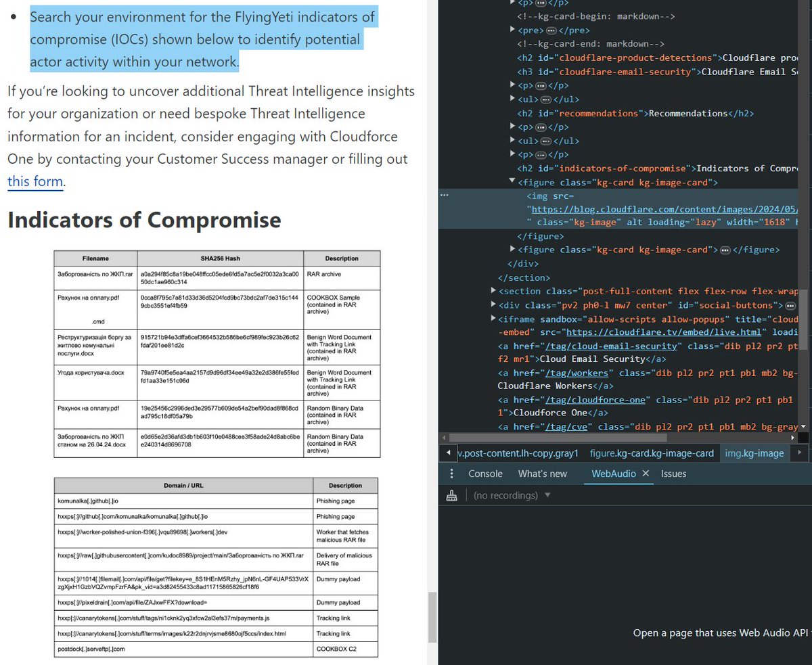Switch to the Console drawer tab
This screenshot has width=812, height=665.
click(485, 474)
